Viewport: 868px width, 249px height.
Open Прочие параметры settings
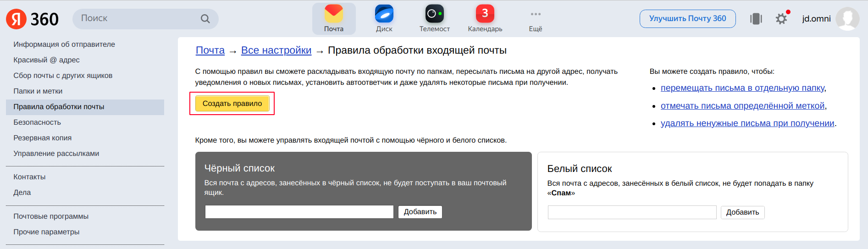[x=46, y=232]
